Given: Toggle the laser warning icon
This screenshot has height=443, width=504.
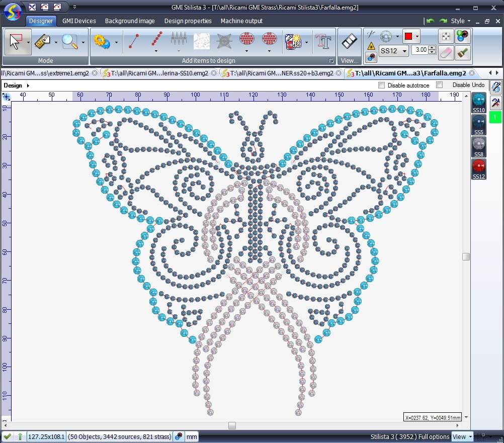Looking at the screenshot, I should click(371, 47).
